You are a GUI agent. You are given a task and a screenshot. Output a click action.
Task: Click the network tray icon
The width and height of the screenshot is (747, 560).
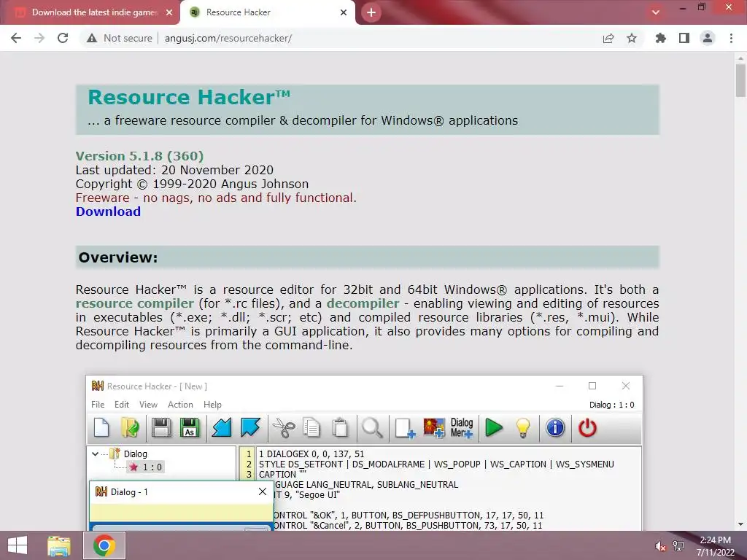point(678,546)
